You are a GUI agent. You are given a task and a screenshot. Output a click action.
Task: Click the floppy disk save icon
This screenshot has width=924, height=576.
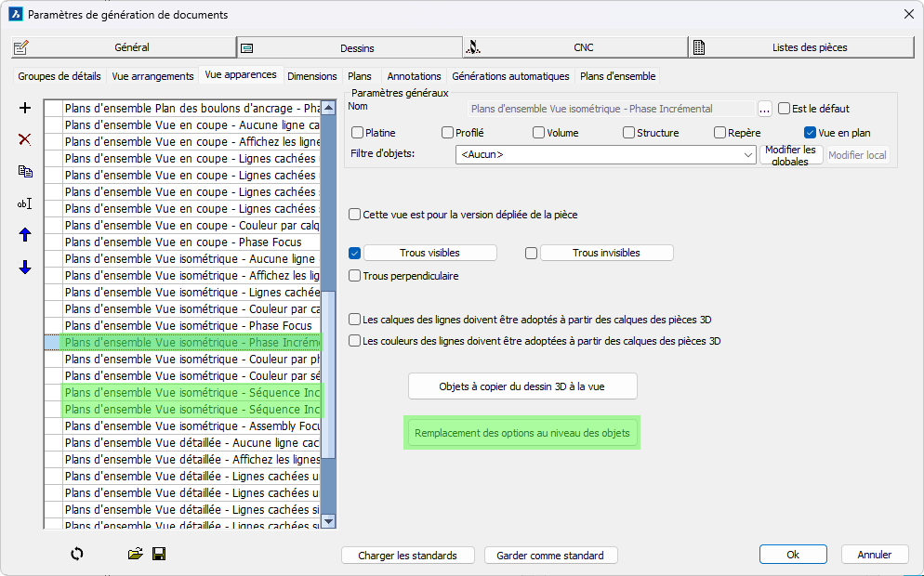(159, 554)
